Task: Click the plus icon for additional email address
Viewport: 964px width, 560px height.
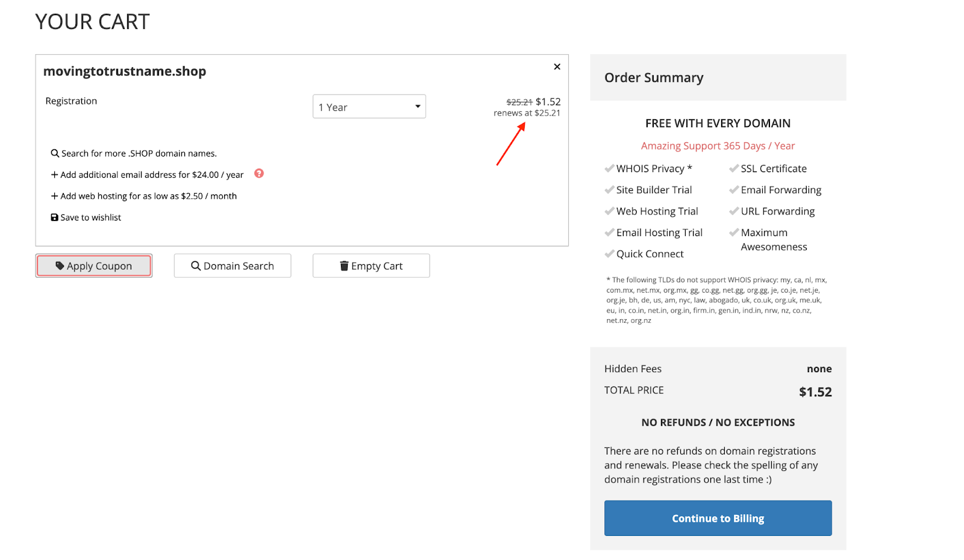Action: 54,175
